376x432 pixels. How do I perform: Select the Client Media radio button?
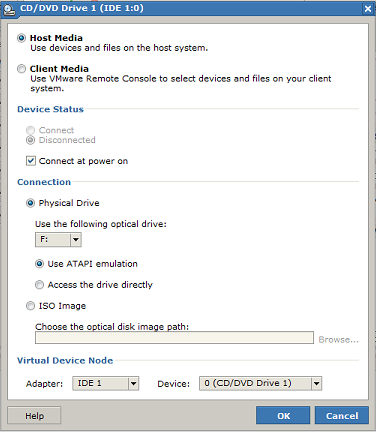[x=21, y=69]
